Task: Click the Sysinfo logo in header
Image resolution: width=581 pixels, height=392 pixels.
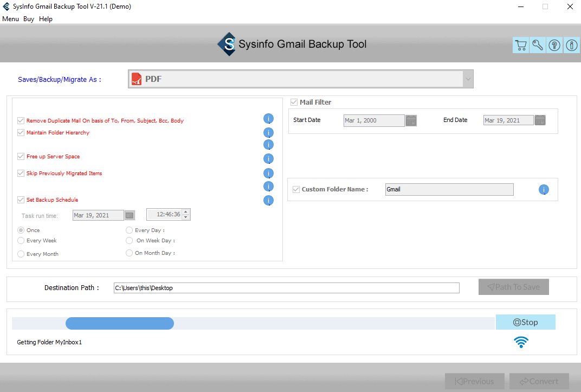Action: (227, 44)
